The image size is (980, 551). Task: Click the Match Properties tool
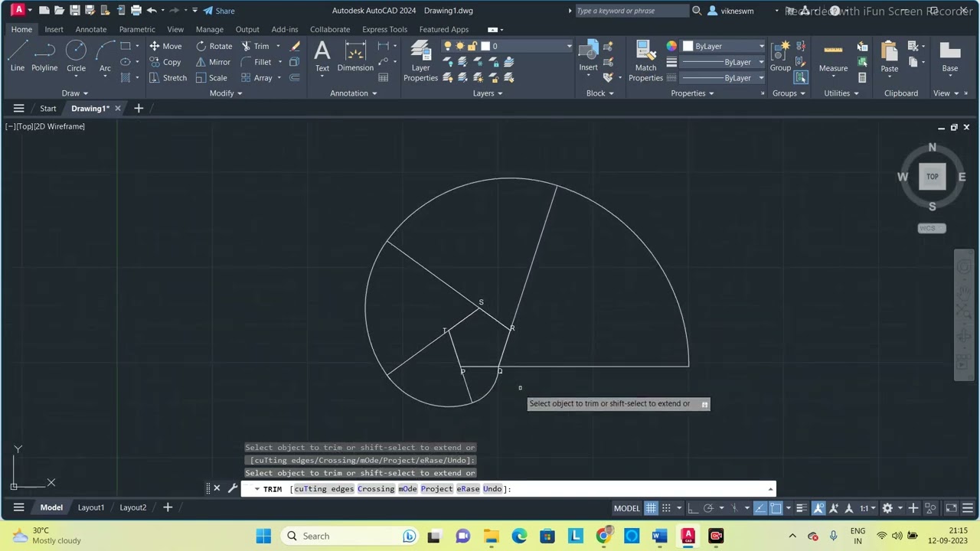[645, 60]
